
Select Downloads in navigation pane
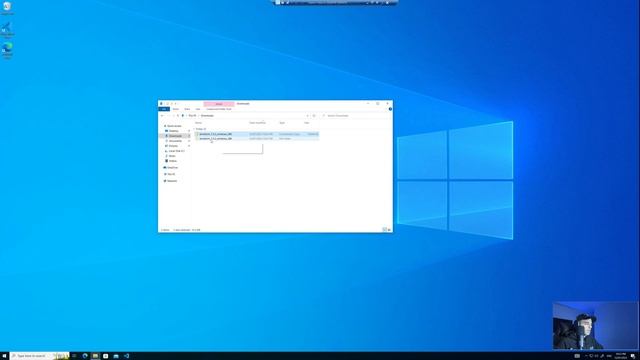pos(175,136)
